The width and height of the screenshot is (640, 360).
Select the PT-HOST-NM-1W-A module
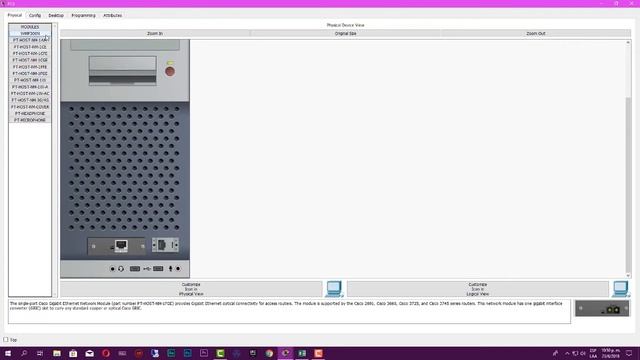[30, 87]
